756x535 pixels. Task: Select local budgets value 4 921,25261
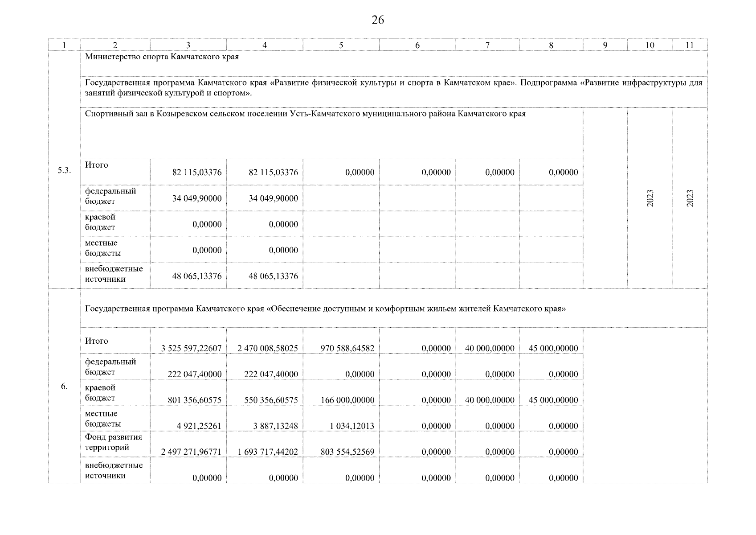199,426
